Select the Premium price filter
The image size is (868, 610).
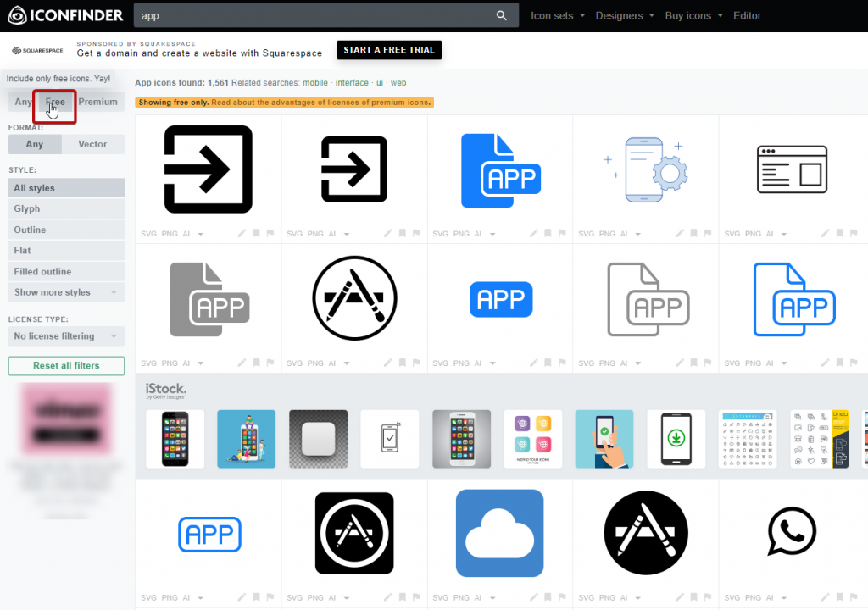click(98, 102)
